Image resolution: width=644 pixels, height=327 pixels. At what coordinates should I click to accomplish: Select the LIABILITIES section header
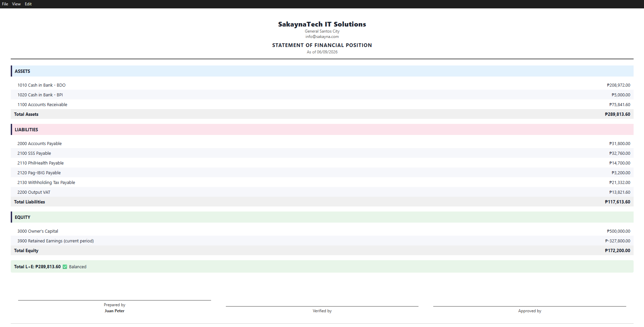[x=322, y=130]
